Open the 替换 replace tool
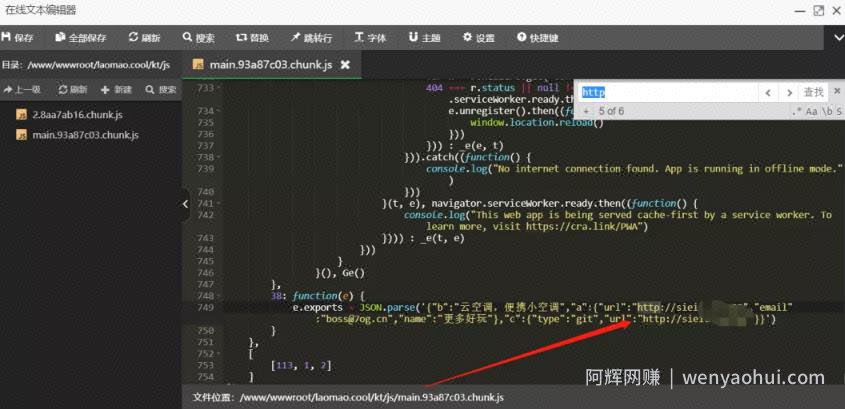The image size is (845, 409). (253, 38)
